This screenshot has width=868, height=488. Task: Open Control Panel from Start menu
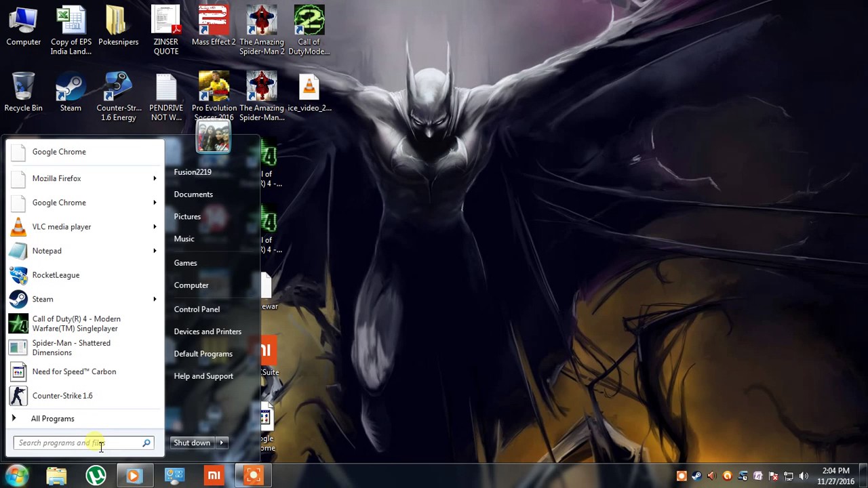click(197, 309)
